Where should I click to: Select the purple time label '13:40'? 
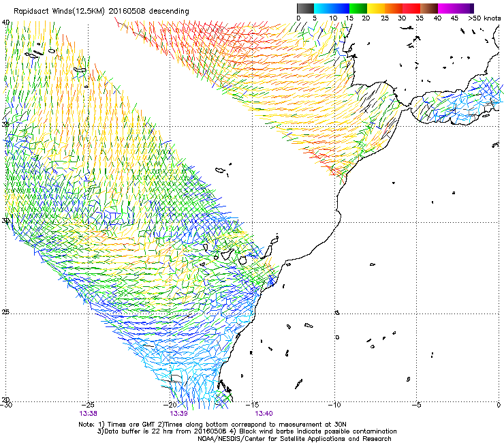pos(264,414)
